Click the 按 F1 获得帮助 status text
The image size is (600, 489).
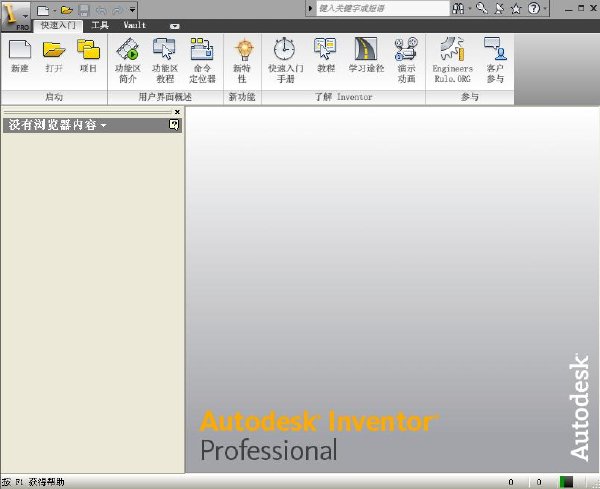(33, 482)
